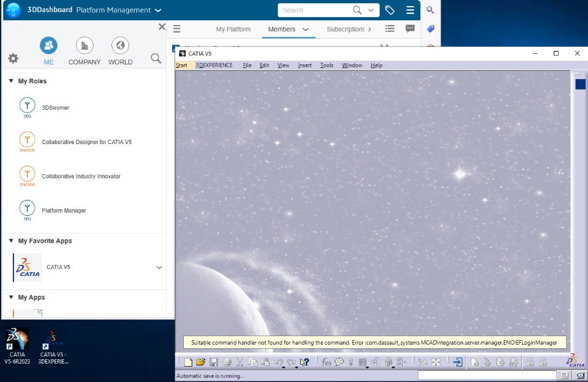588x382 pixels.
Task: Switch to the Subscriptions tab
Action: 345,29
